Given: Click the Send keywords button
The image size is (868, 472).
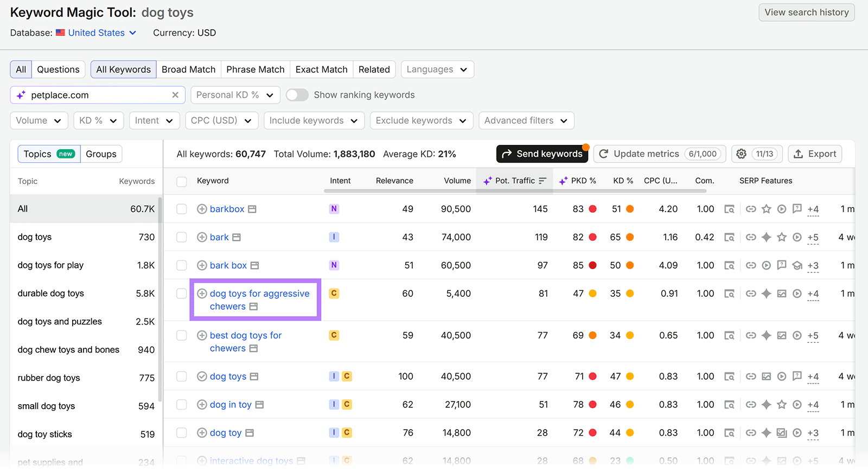Looking at the screenshot, I should (542, 154).
